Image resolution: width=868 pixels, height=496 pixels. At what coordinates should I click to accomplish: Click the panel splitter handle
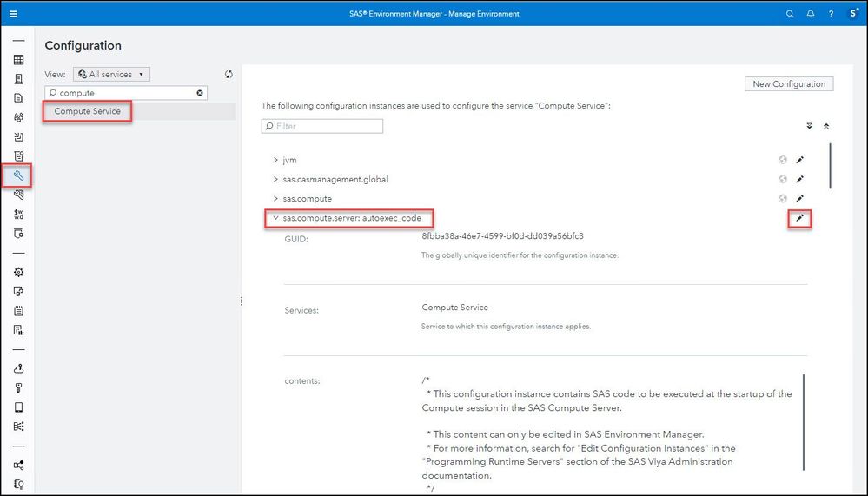pyautogui.click(x=242, y=301)
